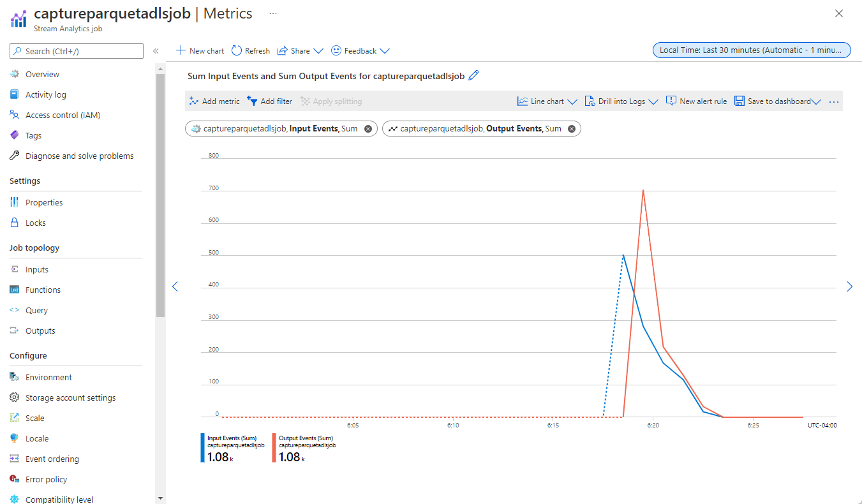Click Add metric in the chart toolbar
Image resolution: width=862 pixels, height=504 pixels.
tap(214, 101)
